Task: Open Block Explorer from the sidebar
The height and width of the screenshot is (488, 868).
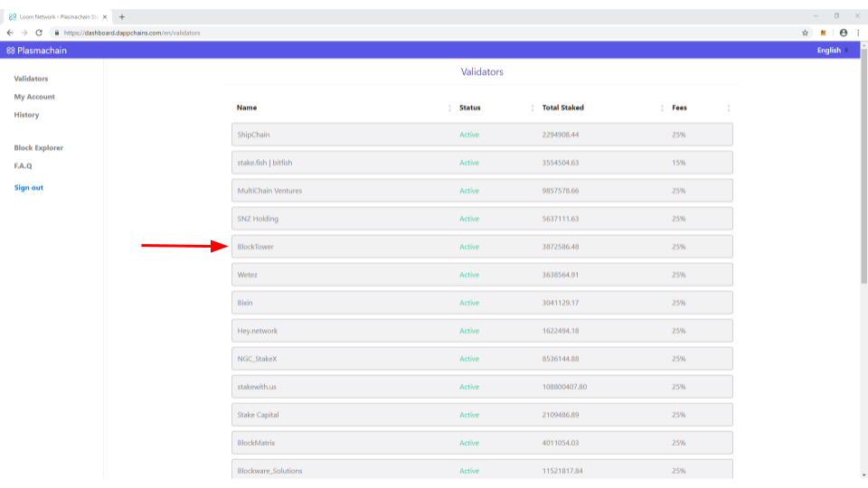Action: tap(39, 147)
